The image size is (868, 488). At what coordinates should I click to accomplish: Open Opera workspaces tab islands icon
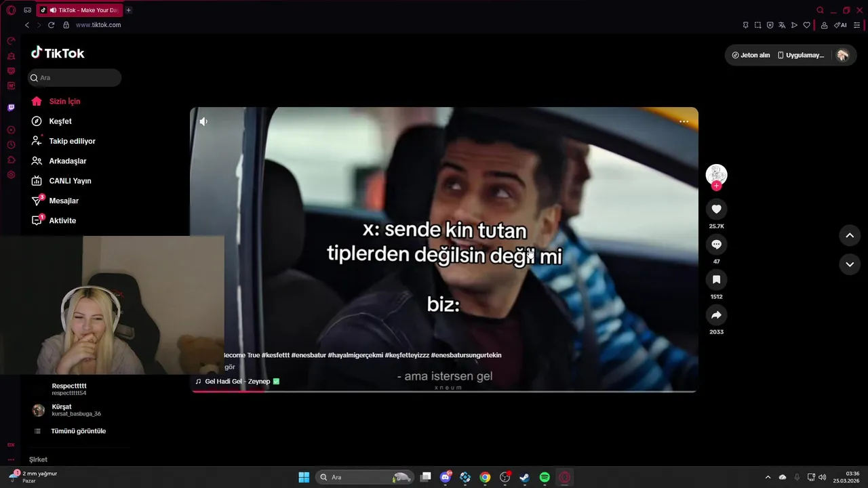[27, 10]
